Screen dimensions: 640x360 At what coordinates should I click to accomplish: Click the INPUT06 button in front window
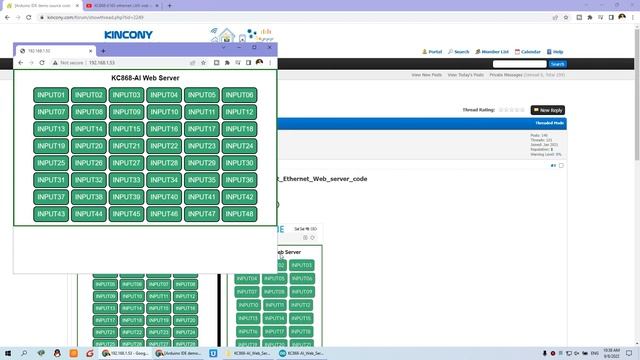click(x=239, y=95)
